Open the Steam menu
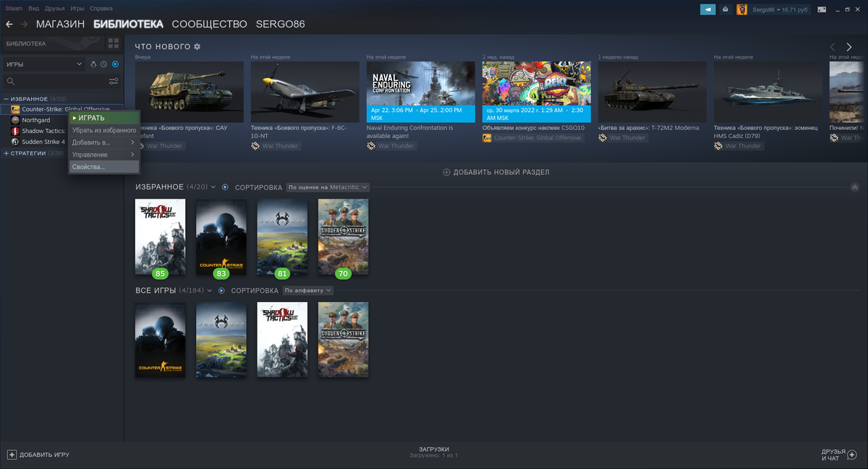 tap(14, 9)
